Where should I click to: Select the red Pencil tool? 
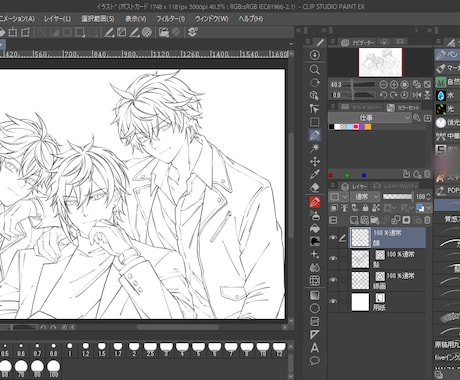pos(314,202)
